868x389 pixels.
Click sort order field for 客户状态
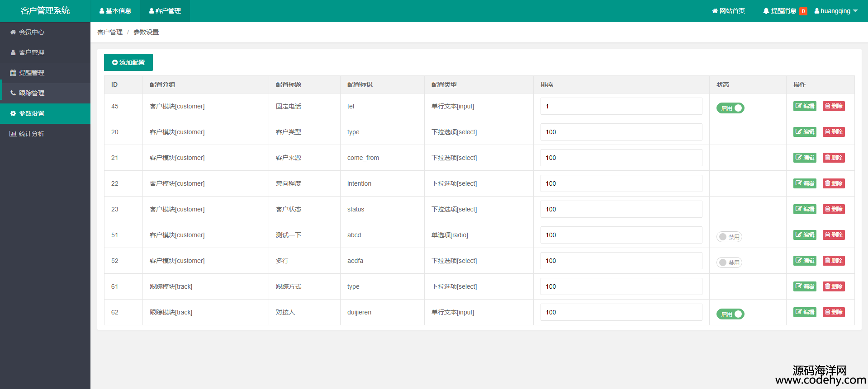pyautogui.click(x=621, y=209)
